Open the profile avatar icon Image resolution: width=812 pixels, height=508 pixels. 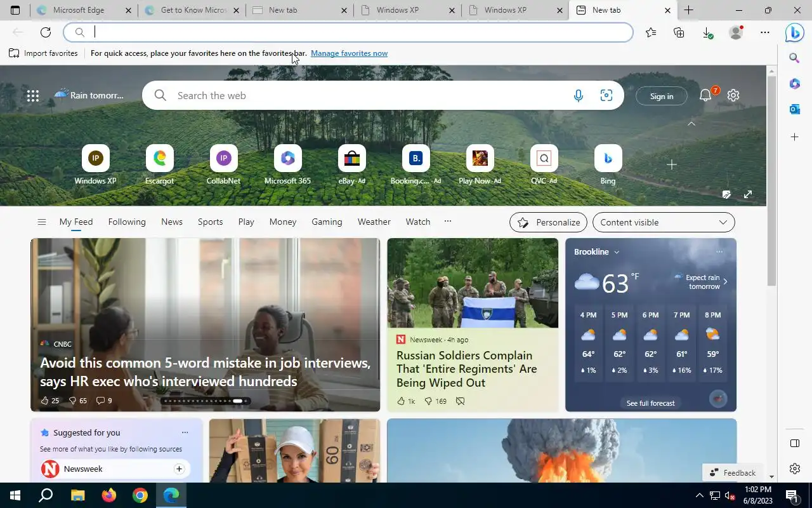point(736,32)
